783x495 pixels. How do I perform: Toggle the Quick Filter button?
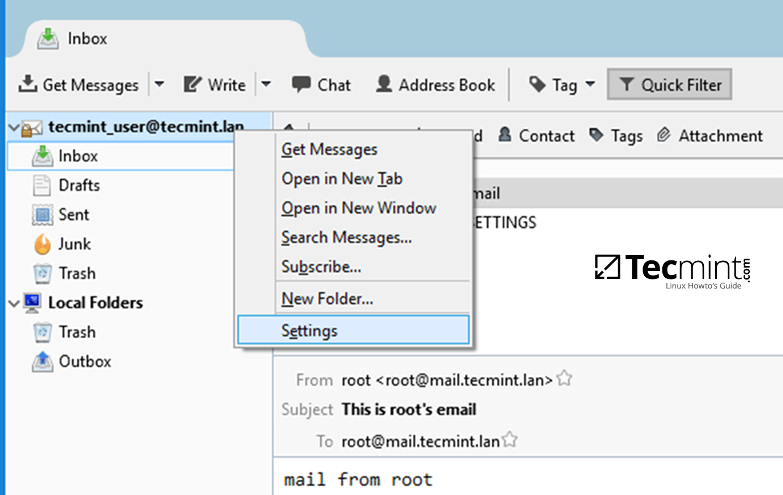pos(669,84)
